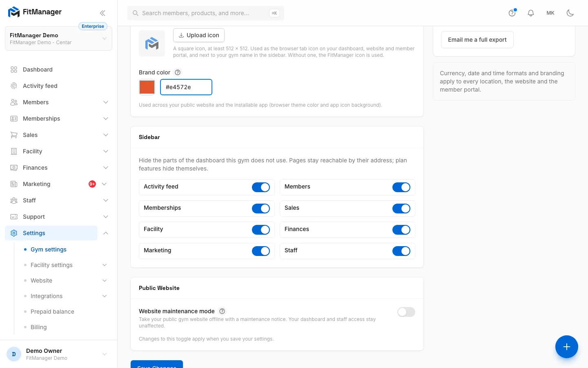Screen dimensions: 588x368
Task: Open Gym settings submenu item
Action: click(49, 249)
